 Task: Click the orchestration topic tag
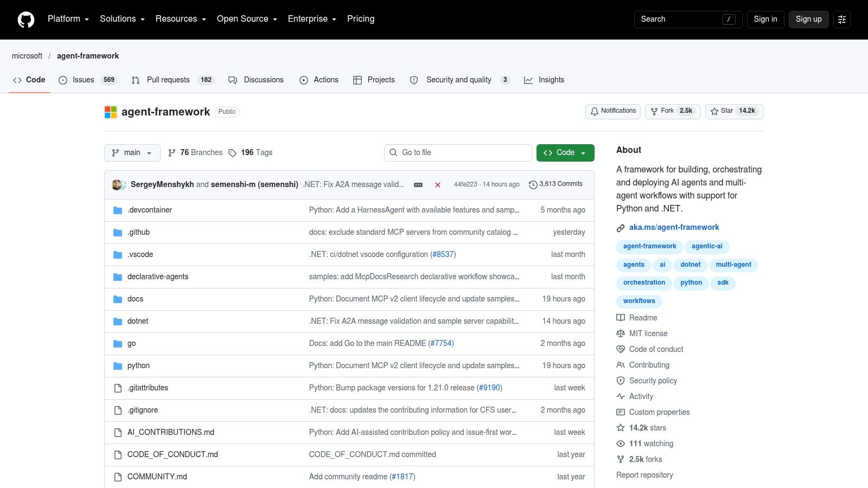644,283
